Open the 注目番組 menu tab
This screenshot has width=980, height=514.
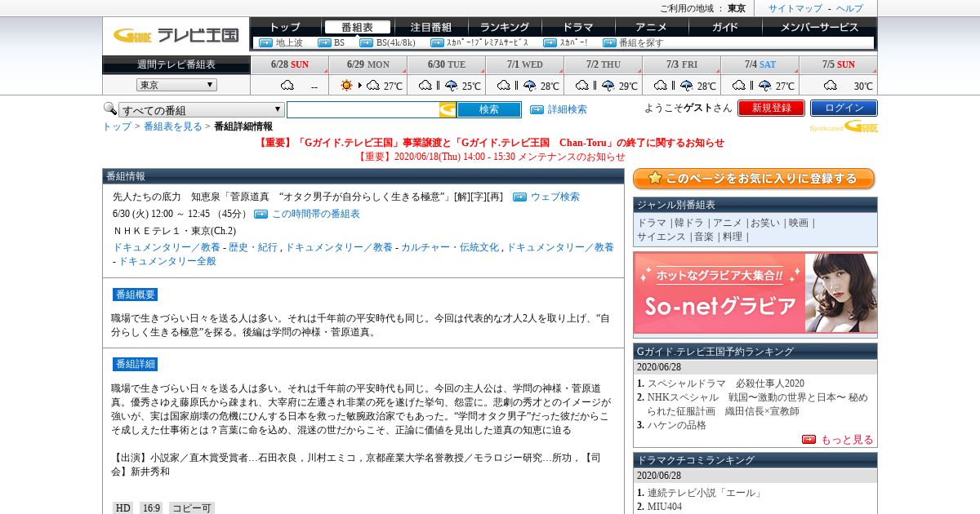point(430,27)
